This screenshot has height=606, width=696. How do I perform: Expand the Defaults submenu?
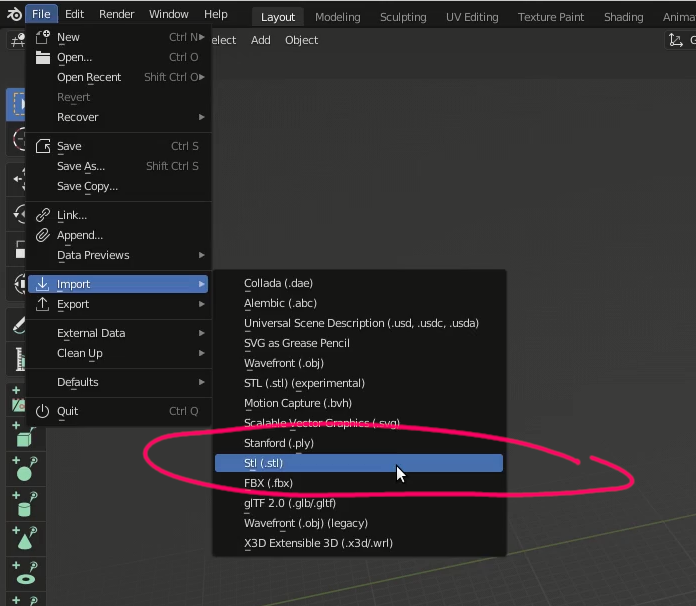point(118,382)
